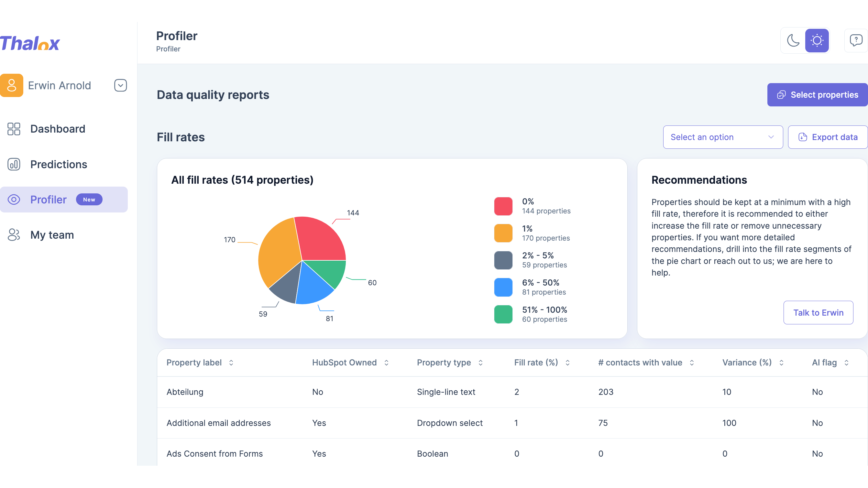Click Talk to Erwin button
Image resolution: width=868 pixels, height=488 pixels.
[x=818, y=312]
